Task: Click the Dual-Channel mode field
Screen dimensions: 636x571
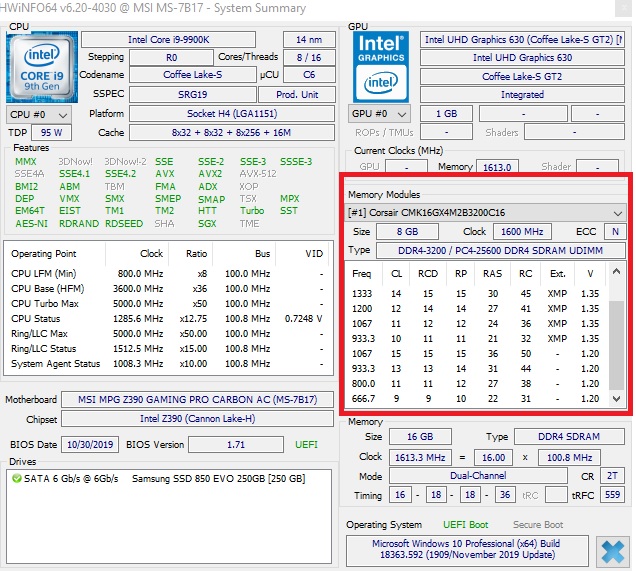Action: click(x=478, y=476)
